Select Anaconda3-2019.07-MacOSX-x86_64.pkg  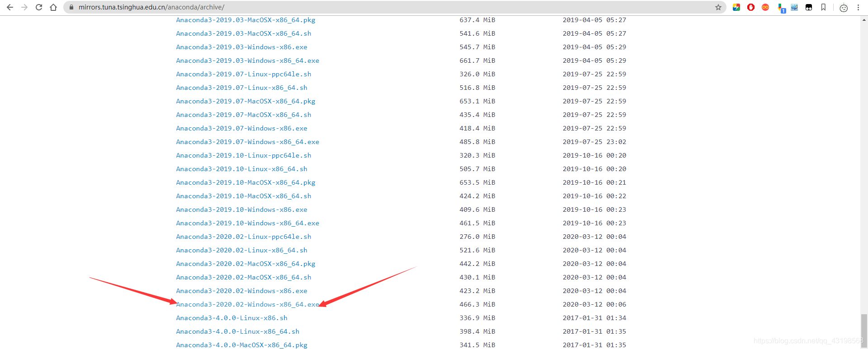pos(245,101)
